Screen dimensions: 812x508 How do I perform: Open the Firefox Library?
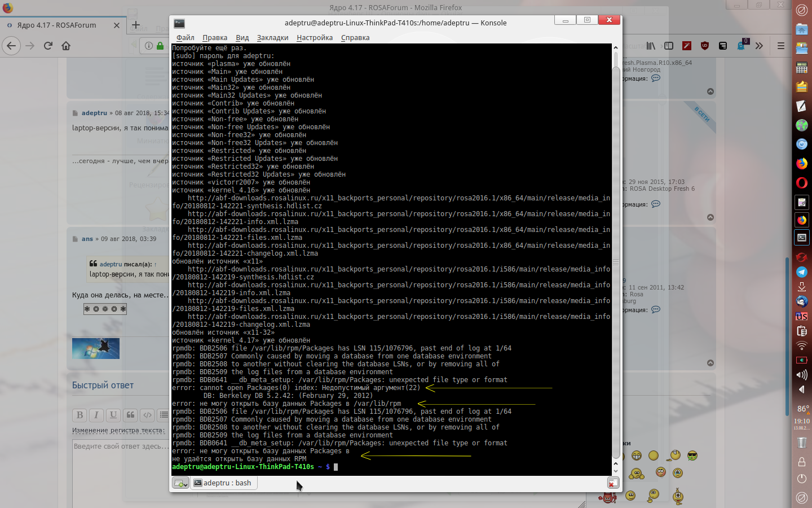[651, 46]
